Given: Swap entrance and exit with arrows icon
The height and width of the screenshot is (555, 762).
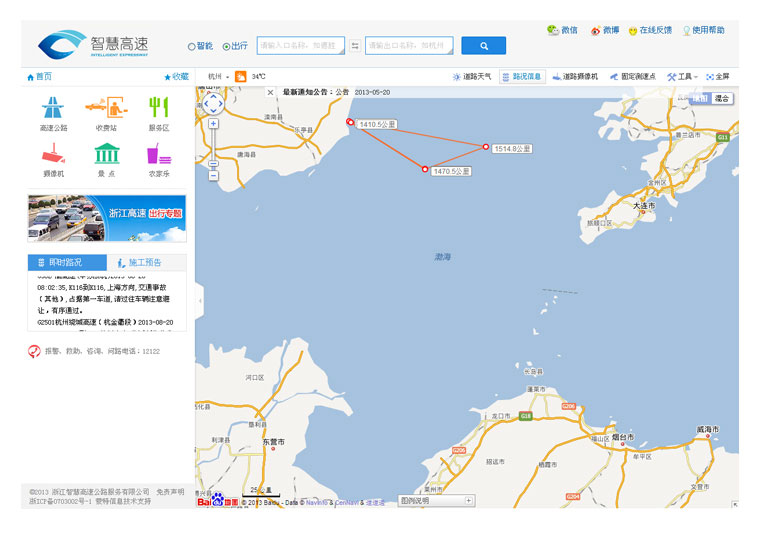Looking at the screenshot, I should click(355, 46).
